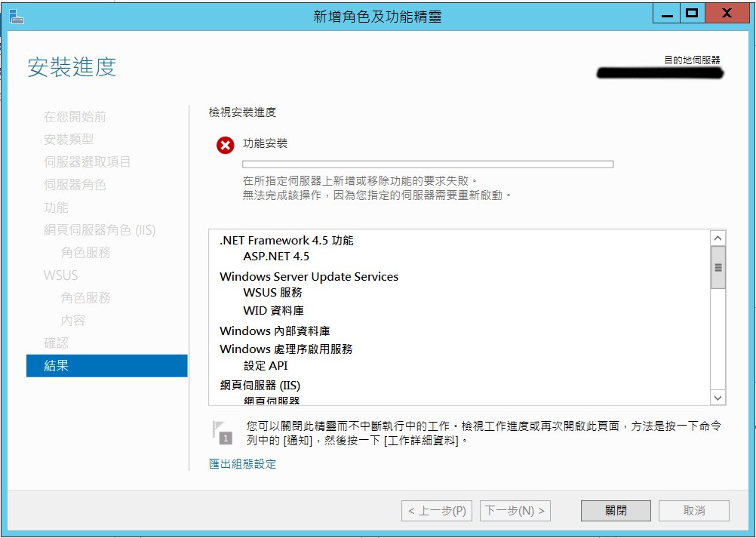Click the Windows Server Update Services entry
756x538 pixels.
coord(309,277)
